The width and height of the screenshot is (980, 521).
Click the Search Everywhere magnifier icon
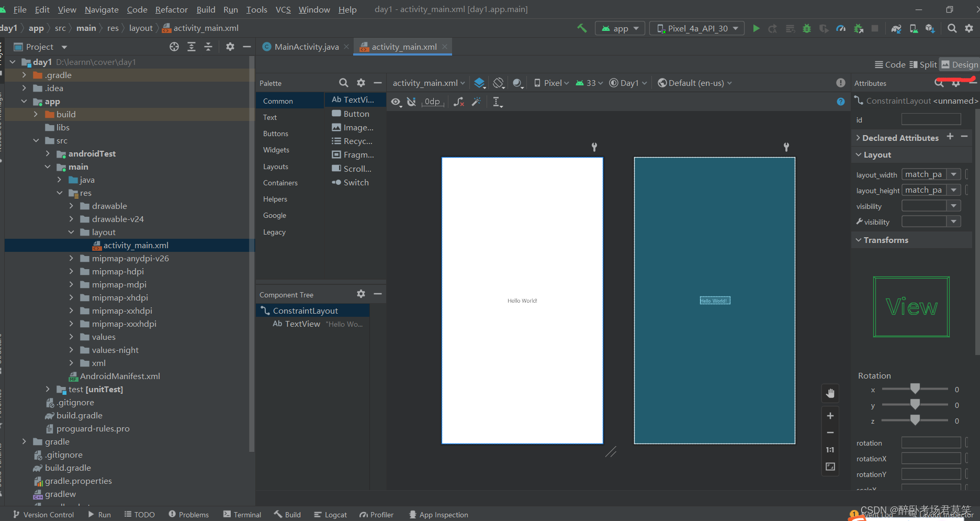point(952,28)
